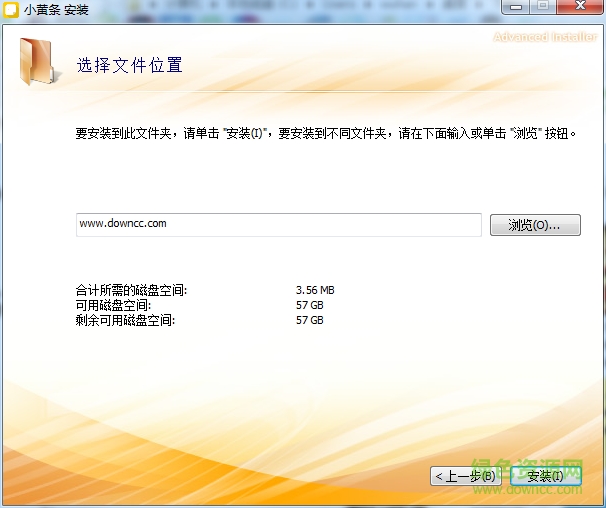Click the 合计所需的磁盘空间 label
Screen dimensions: 606x508
point(131,290)
